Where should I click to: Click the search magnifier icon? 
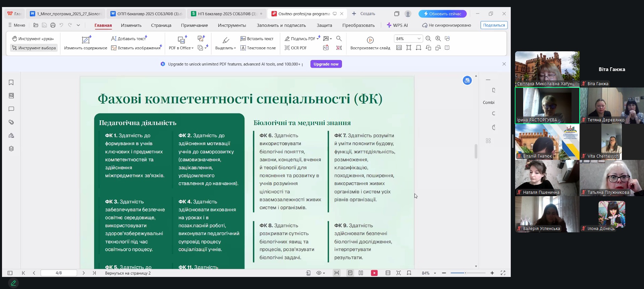pos(339,39)
